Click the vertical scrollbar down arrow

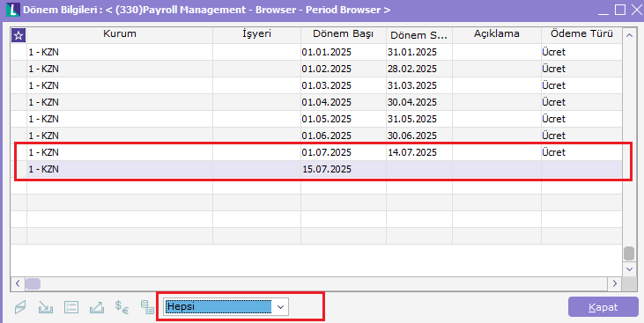point(629,269)
